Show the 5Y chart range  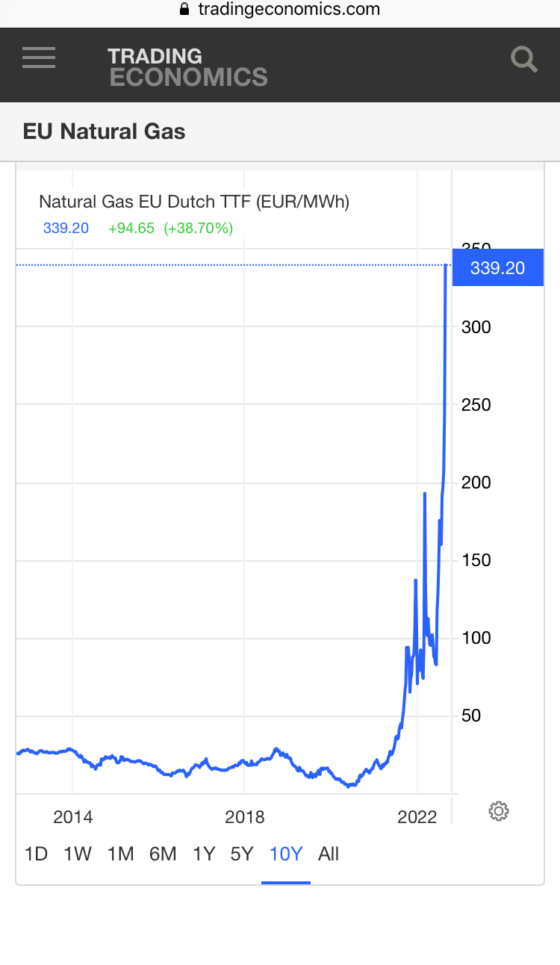[x=242, y=854]
